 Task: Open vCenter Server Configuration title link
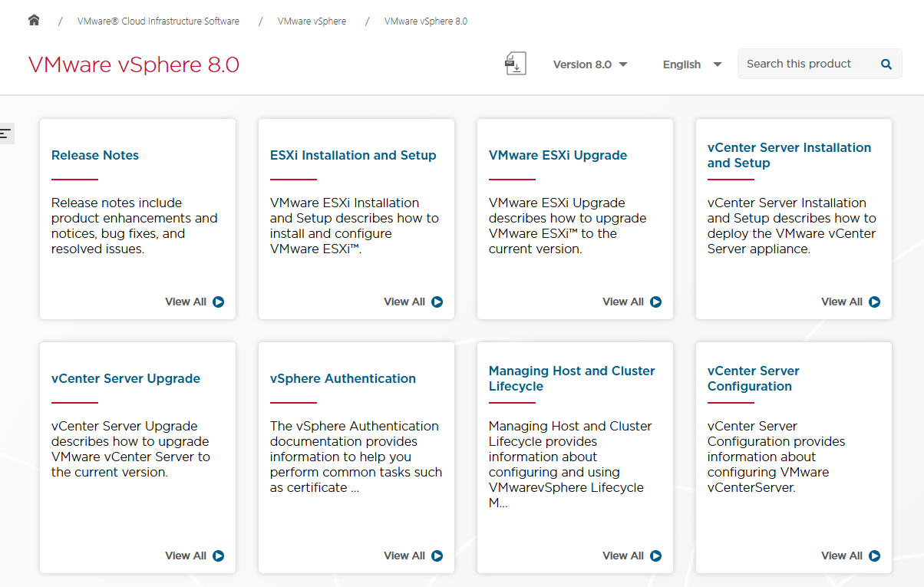tap(754, 378)
